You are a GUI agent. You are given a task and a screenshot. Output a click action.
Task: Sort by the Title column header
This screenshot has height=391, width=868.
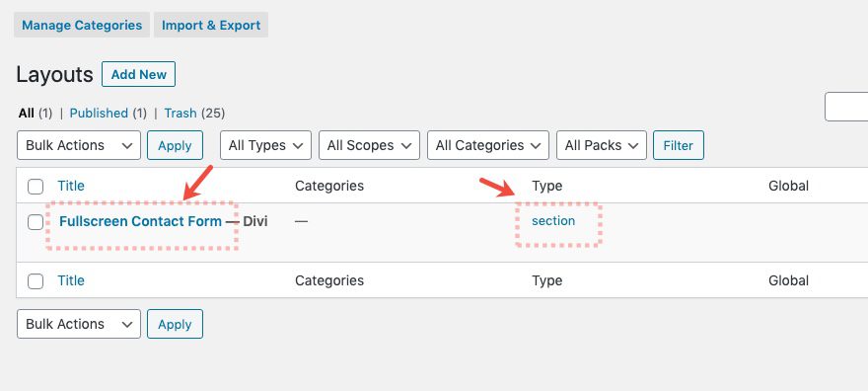(x=71, y=186)
